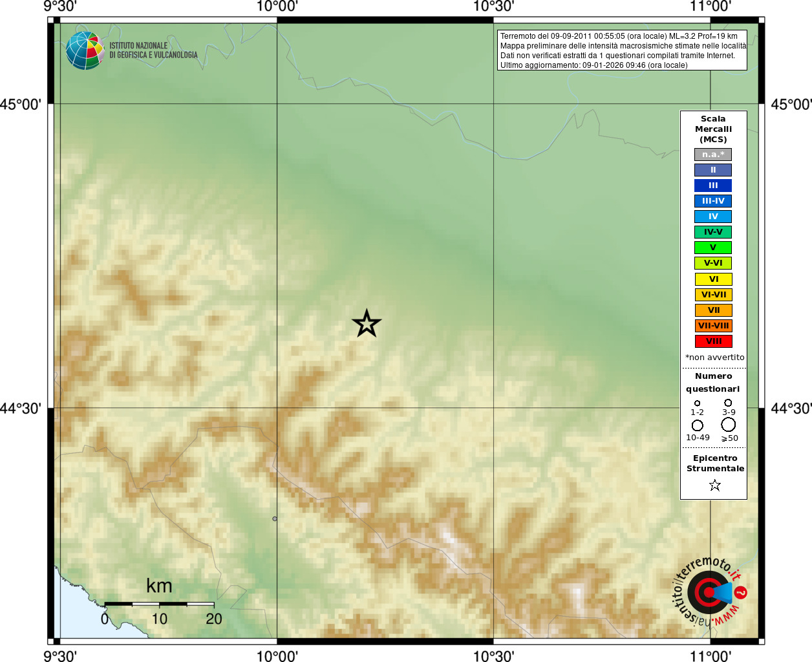This screenshot has height=662, width=812.
Task: Click the epicenter star on the map
Action: coord(367,323)
